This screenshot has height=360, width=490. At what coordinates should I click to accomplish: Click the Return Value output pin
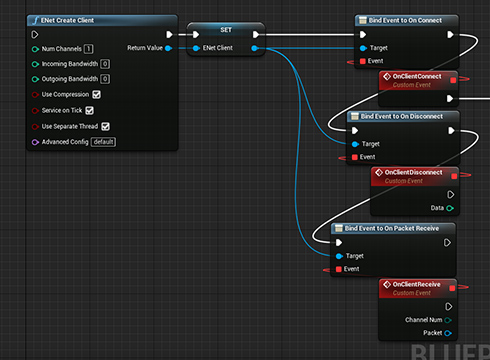coord(168,48)
